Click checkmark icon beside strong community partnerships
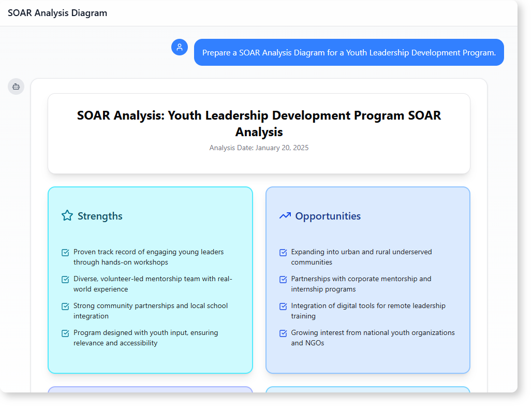This screenshot has height=408, width=532. [66, 307]
